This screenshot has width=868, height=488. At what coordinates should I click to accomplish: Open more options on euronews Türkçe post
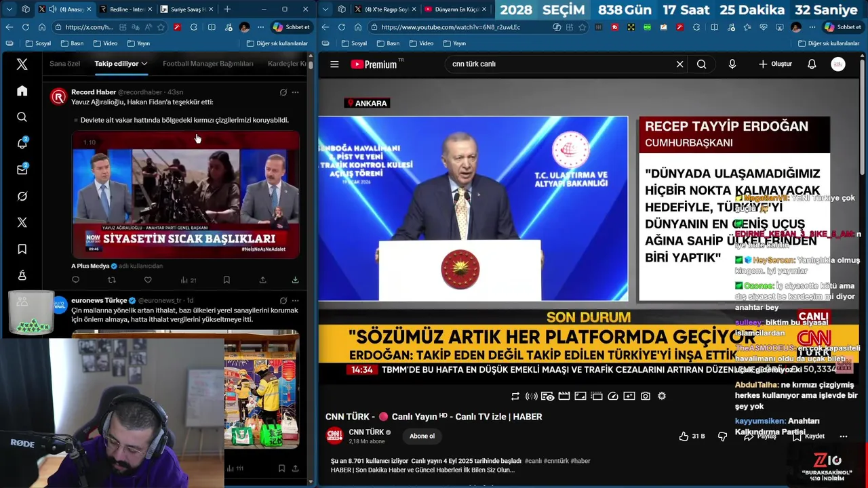[295, 300]
